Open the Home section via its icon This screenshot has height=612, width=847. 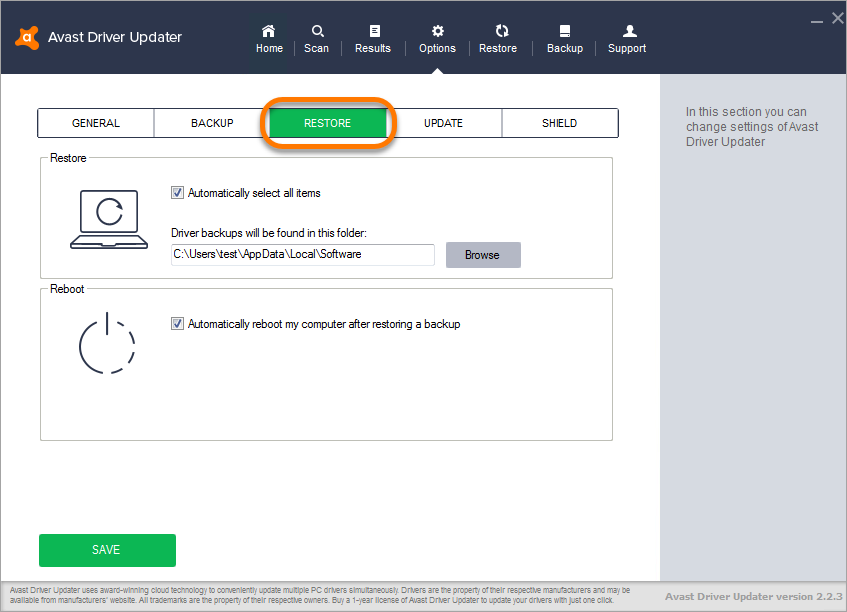coord(269,37)
